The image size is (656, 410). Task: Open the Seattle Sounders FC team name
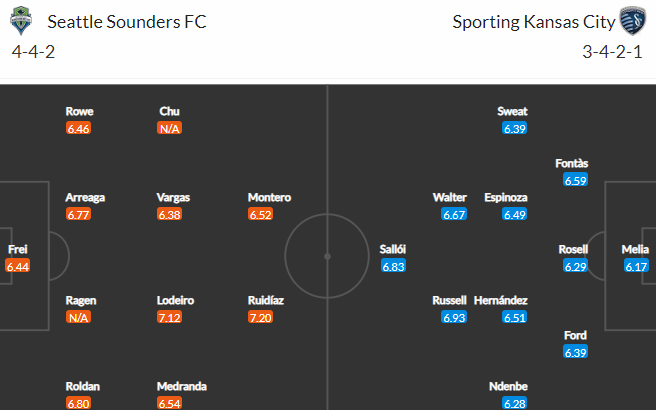click(127, 22)
